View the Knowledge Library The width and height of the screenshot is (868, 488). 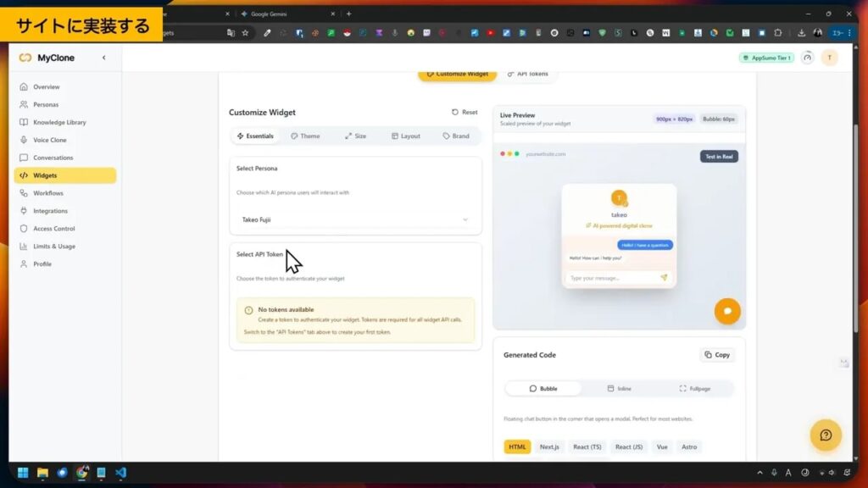[x=61, y=121]
